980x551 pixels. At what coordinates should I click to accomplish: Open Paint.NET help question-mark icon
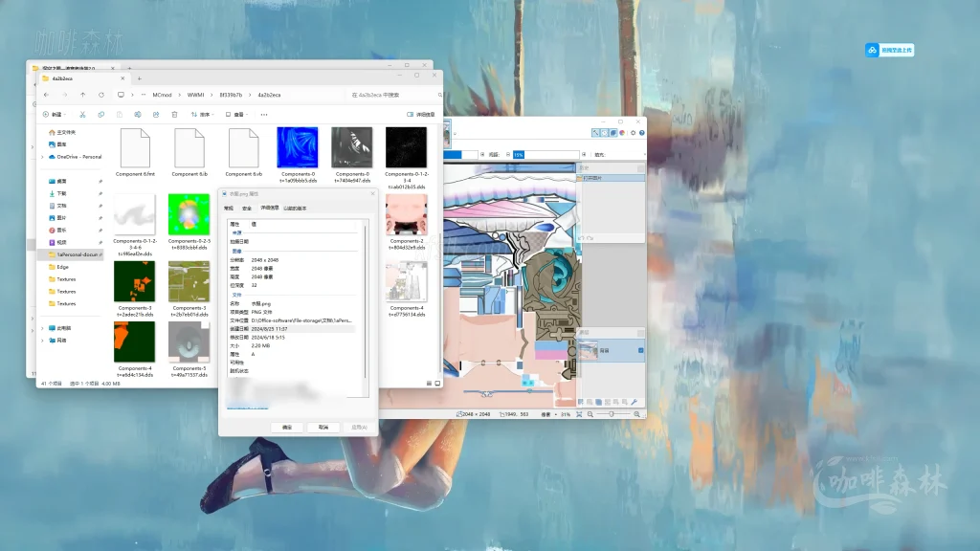coord(642,132)
